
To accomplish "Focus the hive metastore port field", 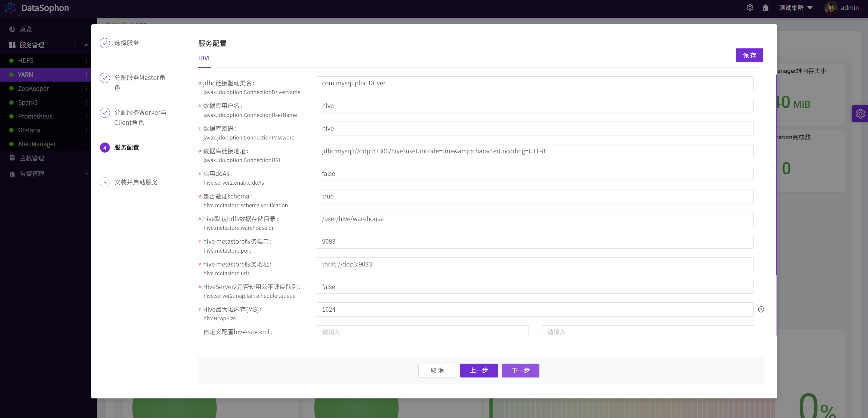I will (x=535, y=241).
